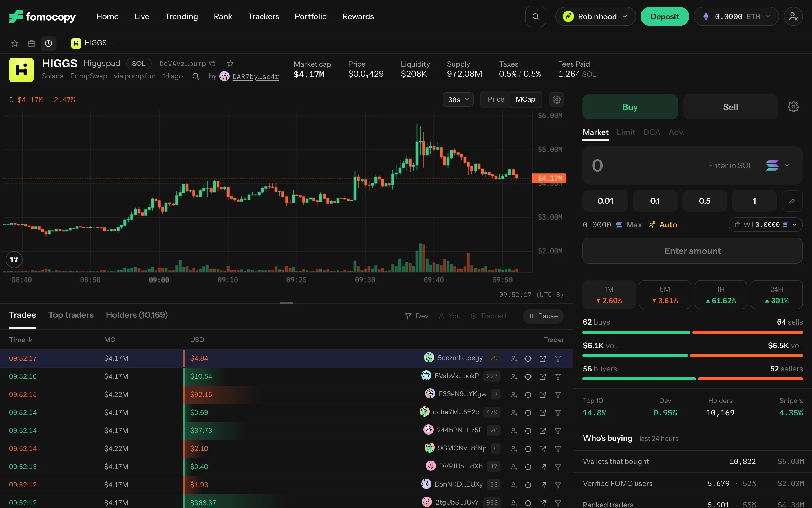Viewport: 812px width, 508px height.
Task: Open F33eN9...YKgw trade in external link
Action: [542, 395]
